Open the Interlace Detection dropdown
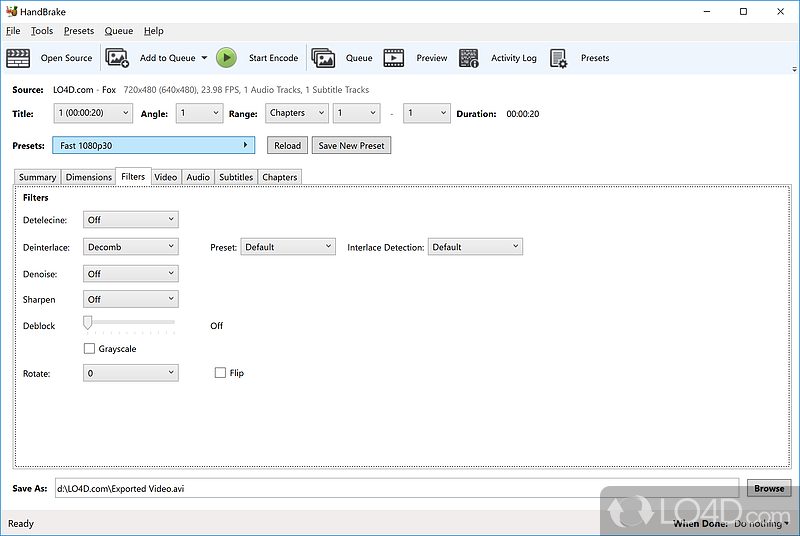 point(475,247)
